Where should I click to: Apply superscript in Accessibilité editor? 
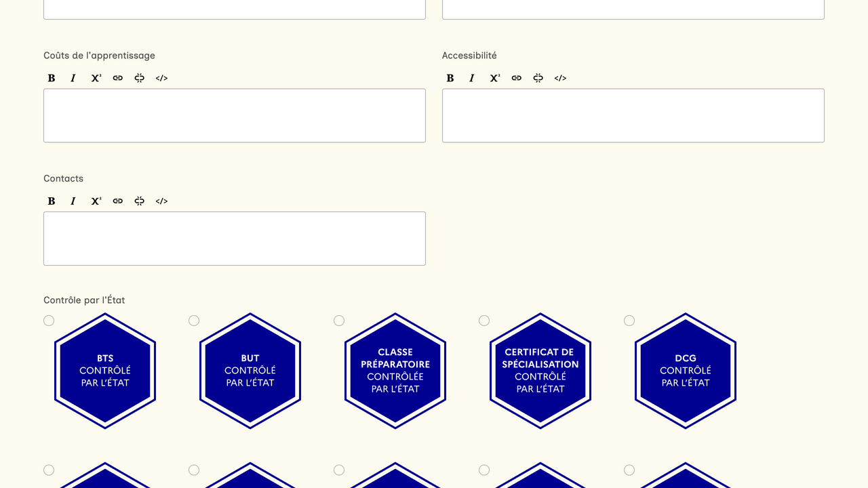494,78
